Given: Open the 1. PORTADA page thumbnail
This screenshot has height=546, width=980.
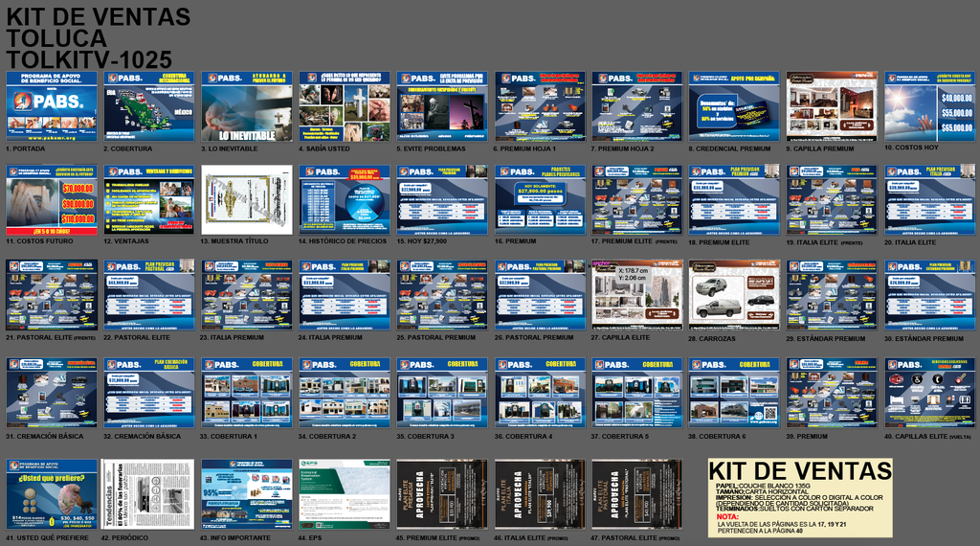Looking at the screenshot, I should [51, 106].
